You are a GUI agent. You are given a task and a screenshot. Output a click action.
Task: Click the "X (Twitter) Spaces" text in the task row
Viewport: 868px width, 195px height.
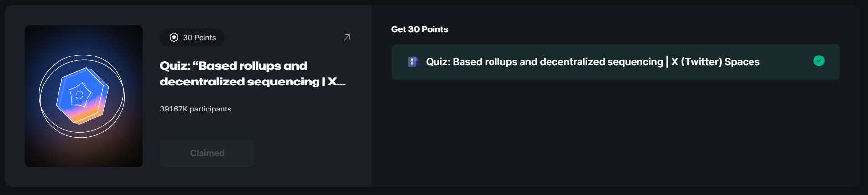pos(716,62)
